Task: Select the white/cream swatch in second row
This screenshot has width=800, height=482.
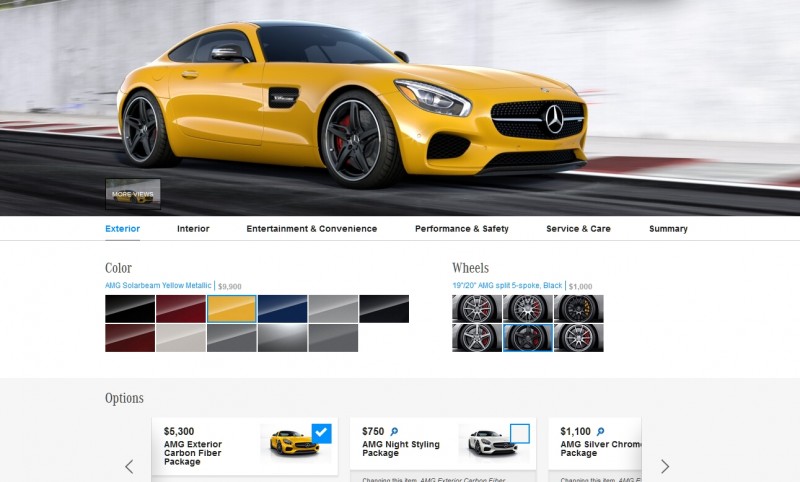Action: pyautogui.click(x=181, y=338)
